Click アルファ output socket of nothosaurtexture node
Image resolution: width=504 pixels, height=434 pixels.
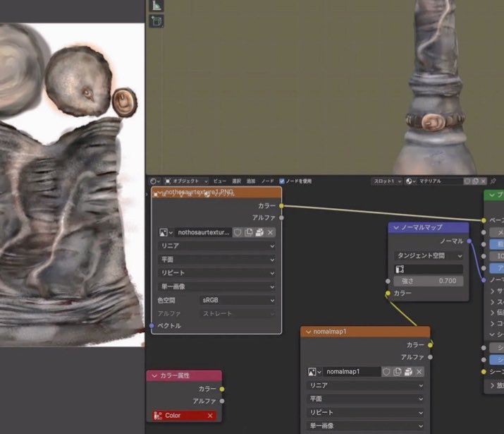pos(281,218)
